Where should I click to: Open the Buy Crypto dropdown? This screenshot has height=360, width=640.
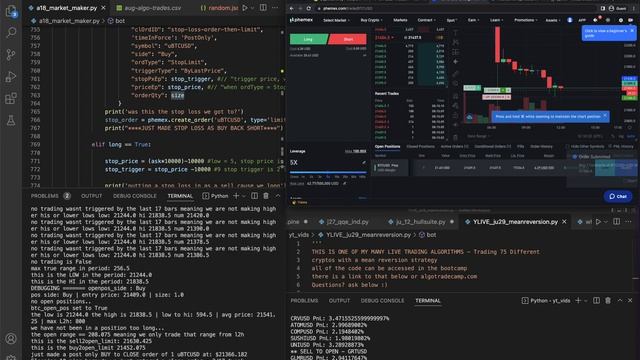click(371, 20)
